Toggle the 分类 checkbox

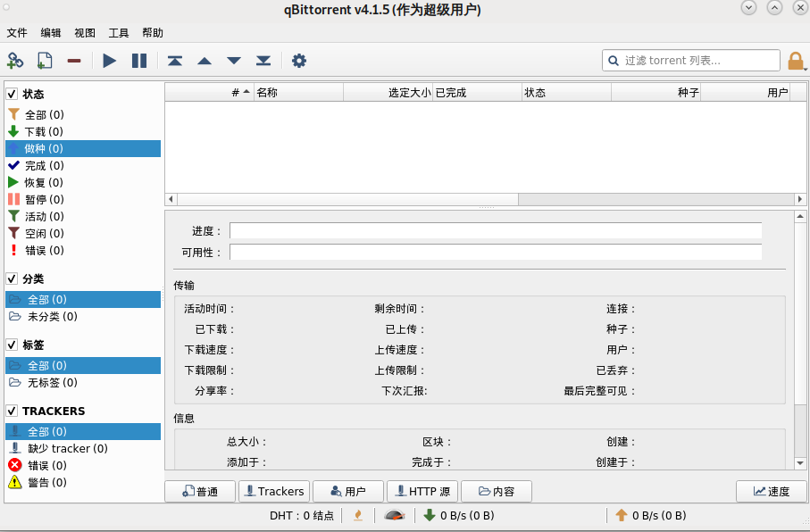[x=12, y=278]
